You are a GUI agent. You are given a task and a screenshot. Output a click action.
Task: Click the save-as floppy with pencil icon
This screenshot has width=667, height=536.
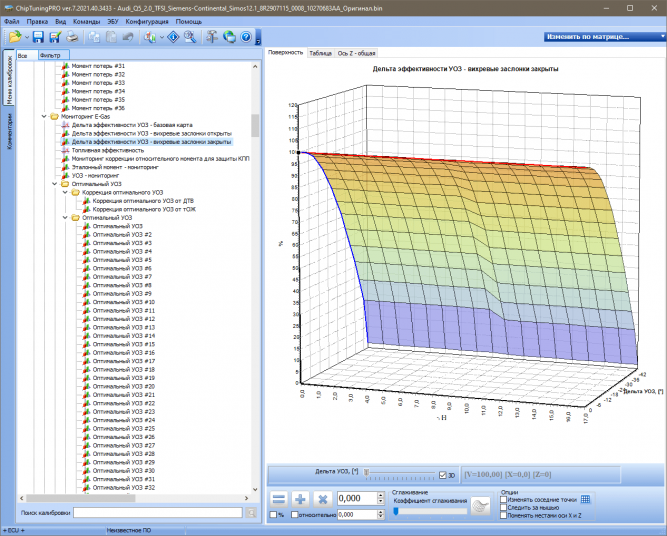[x=55, y=37]
